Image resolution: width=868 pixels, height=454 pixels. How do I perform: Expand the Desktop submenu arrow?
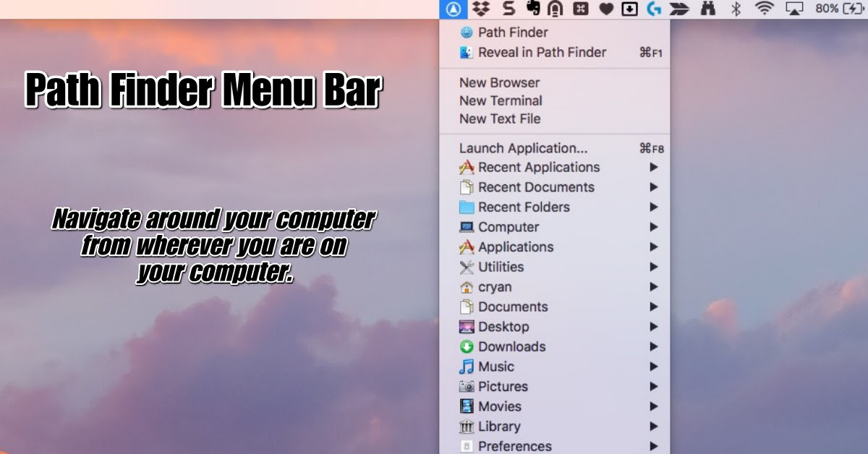click(x=654, y=327)
